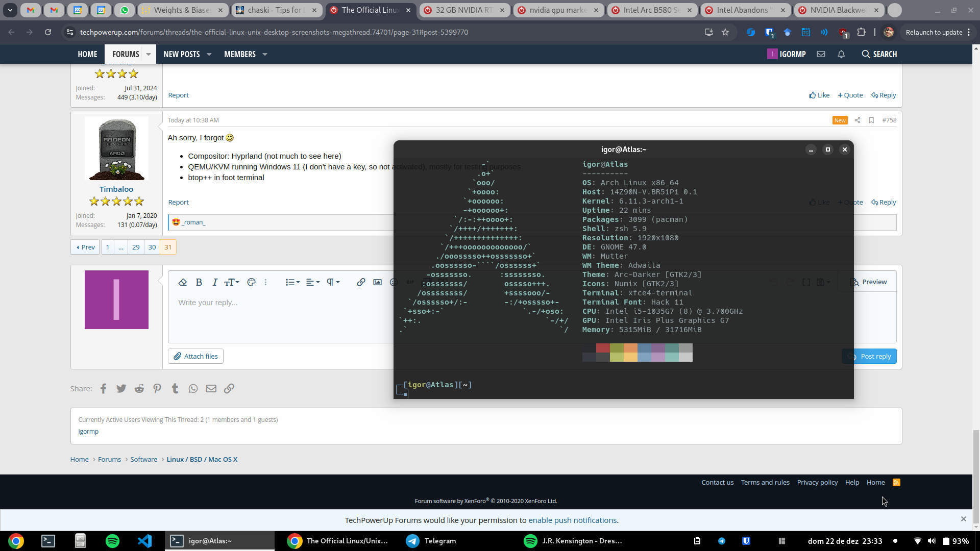Share thread on Tumblr
Viewport: 980px width, 551px height.
175,388
